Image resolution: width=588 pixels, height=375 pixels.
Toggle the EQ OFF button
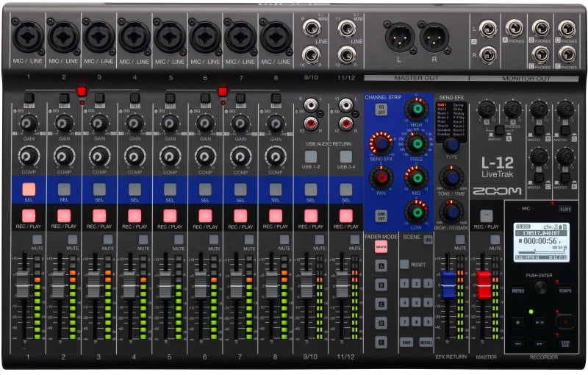pos(381,110)
